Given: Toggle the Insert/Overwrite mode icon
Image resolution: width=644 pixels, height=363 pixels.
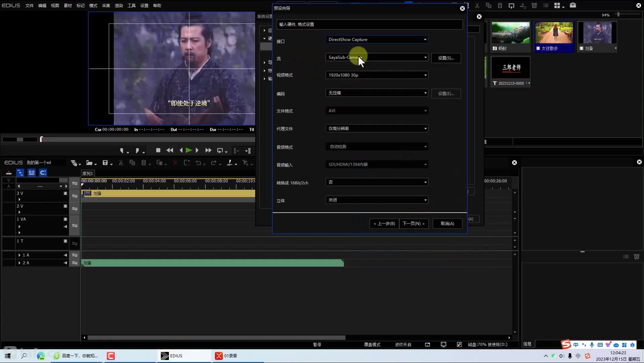Looking at the screenshot, I should pyautogui.click(x=9, y=173).
